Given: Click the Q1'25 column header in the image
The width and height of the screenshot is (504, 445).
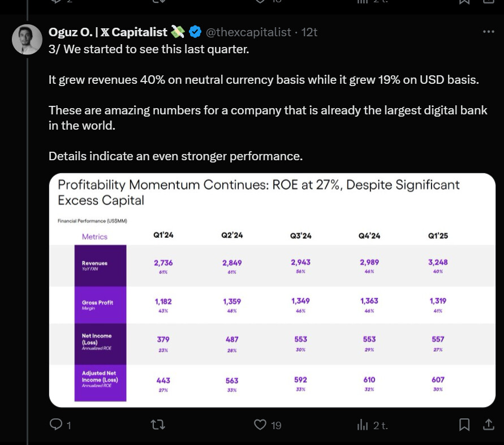Looking at the screenshot, I should [438, 236].
